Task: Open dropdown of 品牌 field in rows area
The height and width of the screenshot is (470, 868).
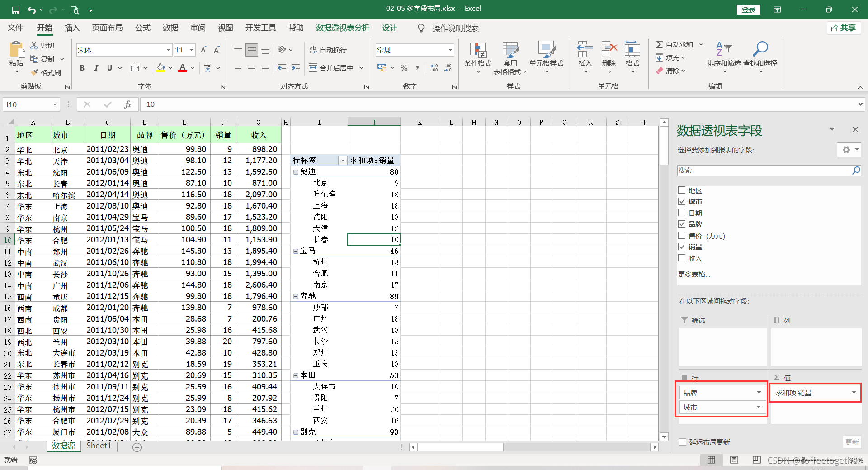Action: pyautogui.click(x=759, y=393)
